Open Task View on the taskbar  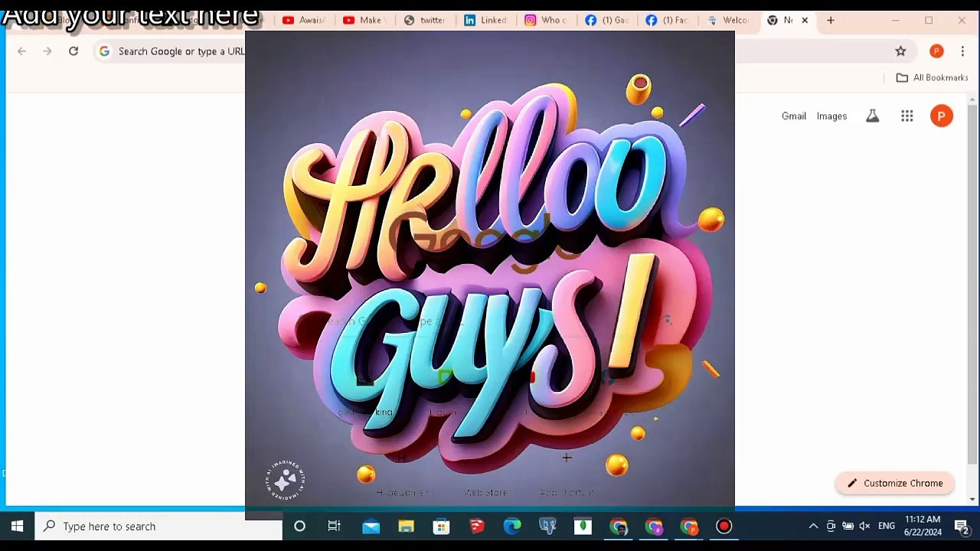[335, 527]
